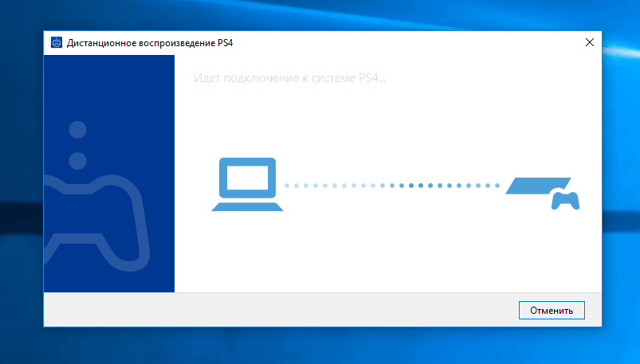Screen dimensions: 640x364
Task: Click the 'Идет подключение к системе PS4...' status text
Action: 289,78
